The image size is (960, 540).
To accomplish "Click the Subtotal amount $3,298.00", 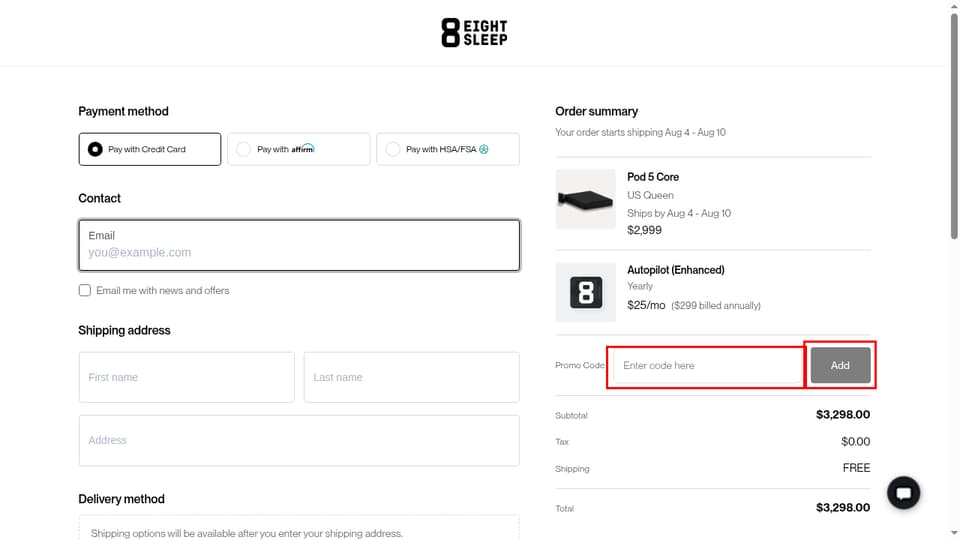I will tap(842, 414).
